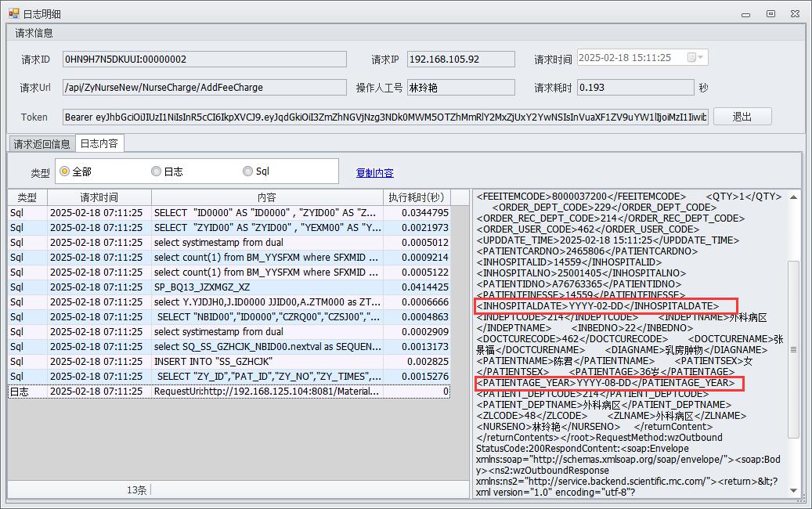The image size is (812, 509).
Task: Click the 日志明细 window app icon
Action: (x=13, y=14)
